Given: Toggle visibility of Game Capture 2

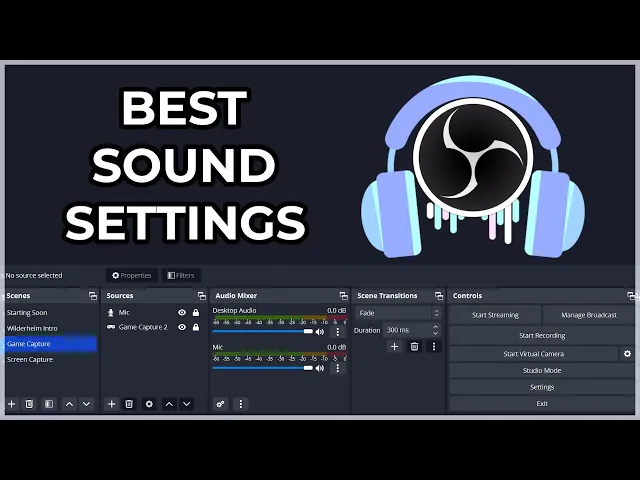Looking at the screenshot, I should 182,327.
